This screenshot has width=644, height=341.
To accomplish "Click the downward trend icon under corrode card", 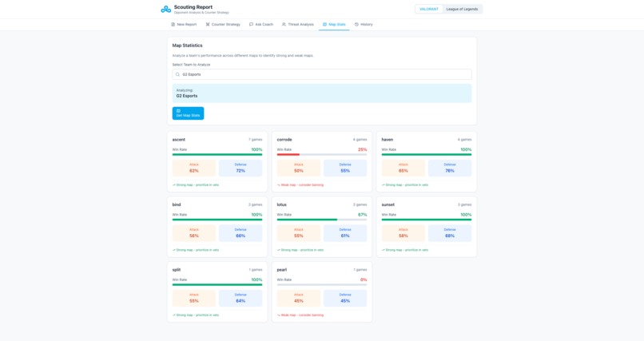I will (x=279, y=184).
